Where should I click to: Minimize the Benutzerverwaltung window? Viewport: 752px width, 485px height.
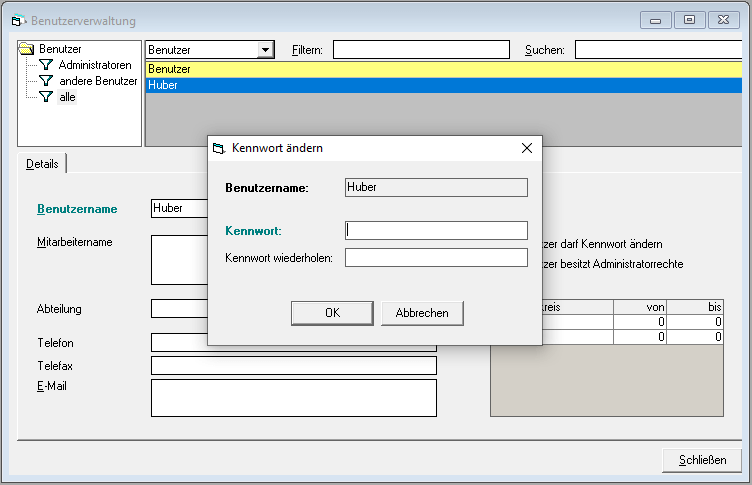(655, 20)
